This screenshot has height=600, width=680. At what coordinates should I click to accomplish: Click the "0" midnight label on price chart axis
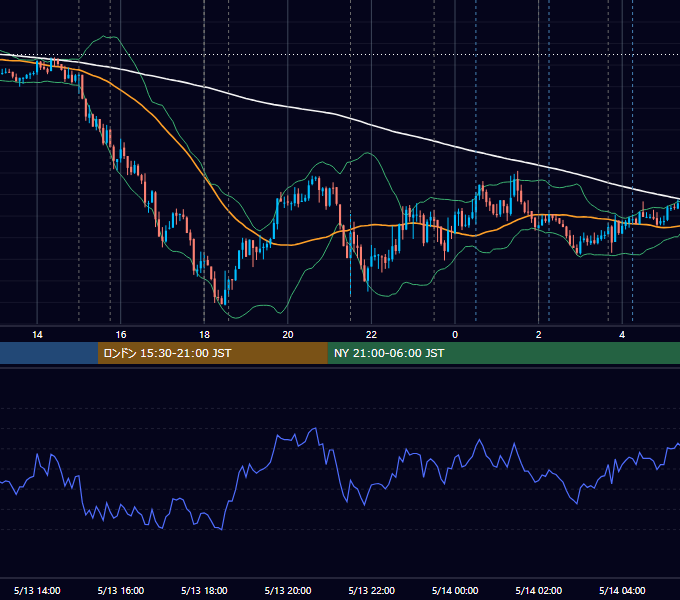[x=455, y=335]
